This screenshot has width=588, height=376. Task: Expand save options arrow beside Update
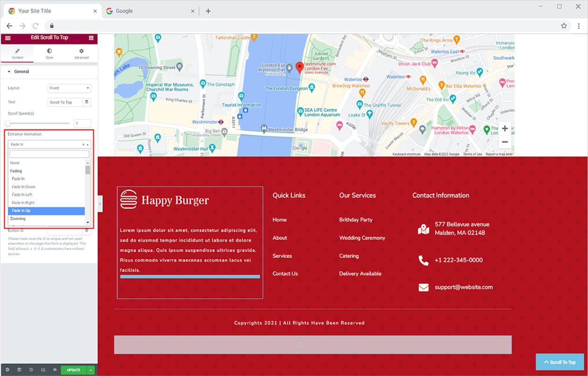tap(91, 370)
